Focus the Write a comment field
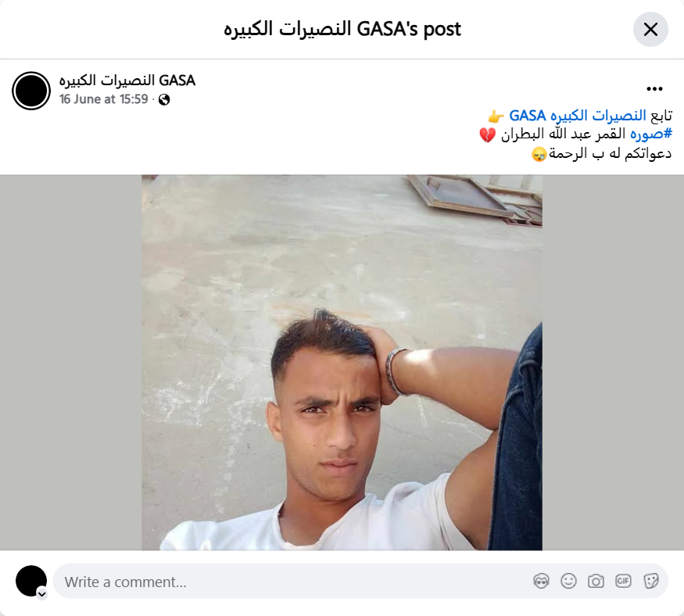This screenshot has width=684, height=616. (360, 581)
